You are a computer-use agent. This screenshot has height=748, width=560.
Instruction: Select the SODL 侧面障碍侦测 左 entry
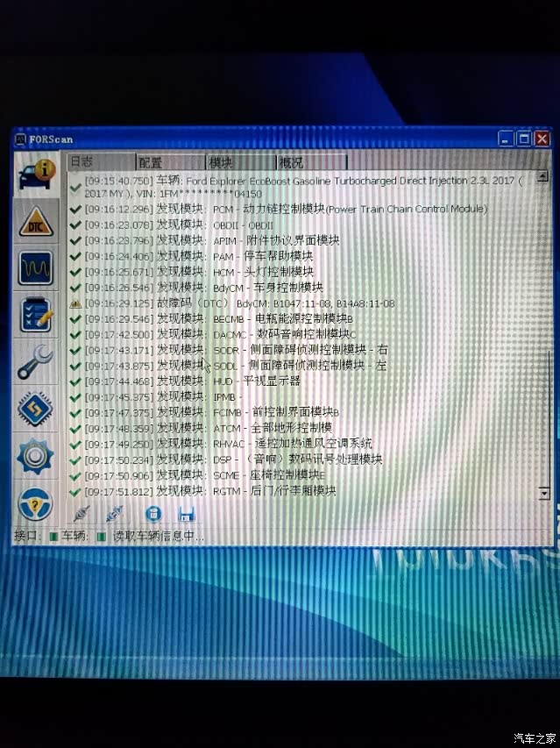pyautogui.click(x=236, y=366)
